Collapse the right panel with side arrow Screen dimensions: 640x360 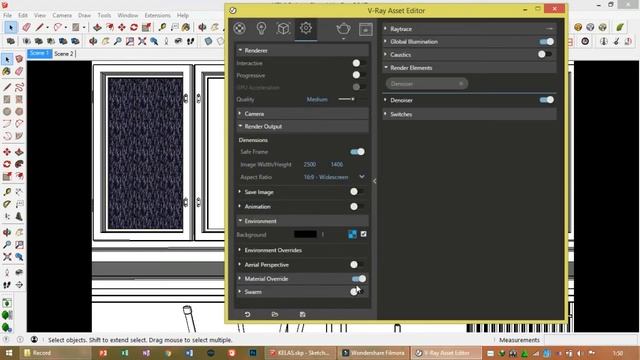pos(374,181)
